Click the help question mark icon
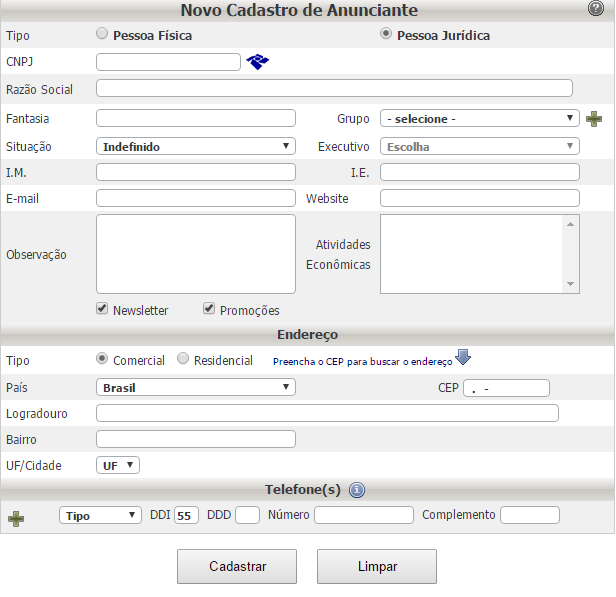 click(x=596, y=10)
